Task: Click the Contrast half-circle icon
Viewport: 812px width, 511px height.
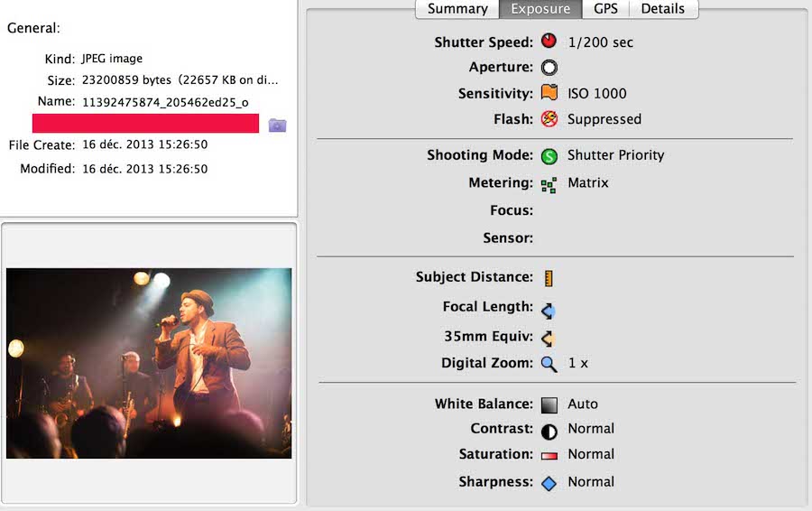Action: [x=549, y=431]
